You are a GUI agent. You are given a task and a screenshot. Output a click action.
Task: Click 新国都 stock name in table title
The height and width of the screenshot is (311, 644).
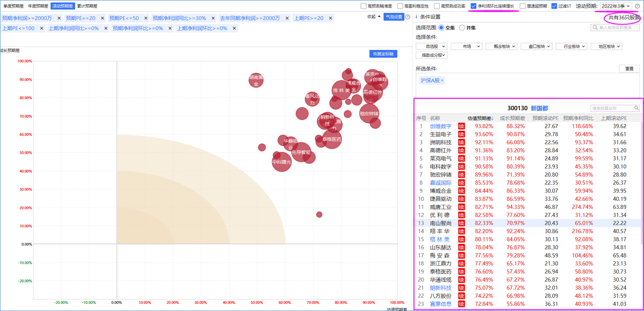click(x=539, y=108)
